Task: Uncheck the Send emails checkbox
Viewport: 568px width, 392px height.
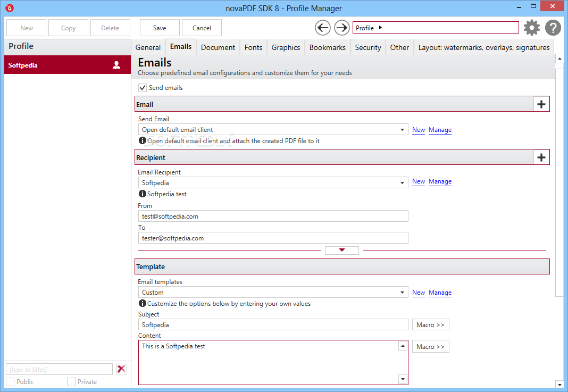Action: coord(143,88)
